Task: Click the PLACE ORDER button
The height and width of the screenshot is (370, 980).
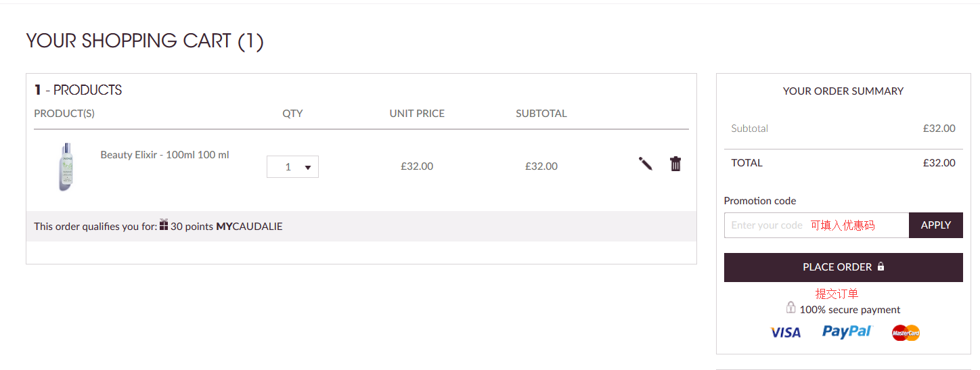Action: click(843, 267)
